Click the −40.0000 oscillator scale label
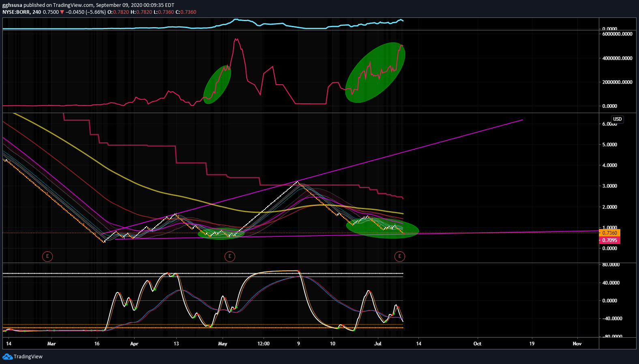Screen dimensions: 639x364 pos(612,319)
